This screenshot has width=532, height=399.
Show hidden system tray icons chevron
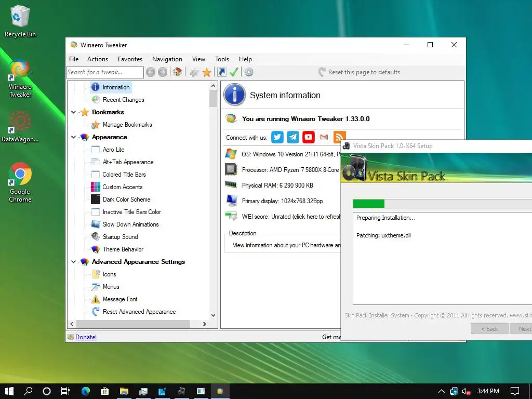click(x=442, y=391)
